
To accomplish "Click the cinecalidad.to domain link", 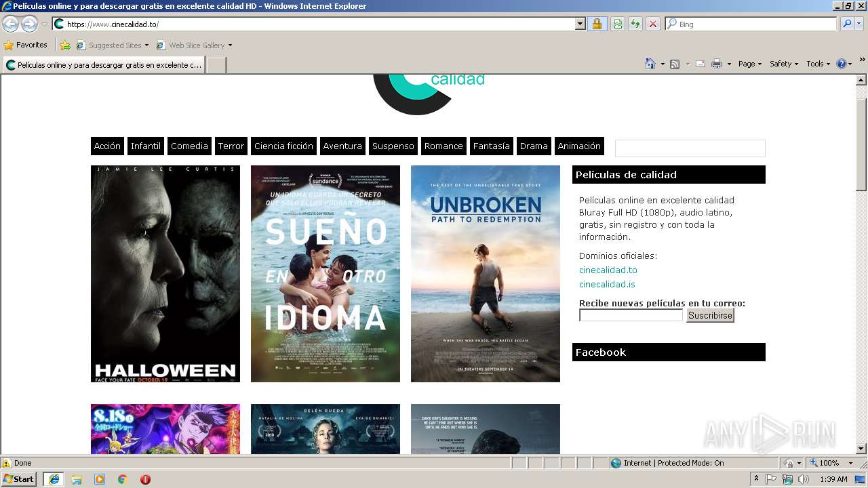I will point(608,270).
